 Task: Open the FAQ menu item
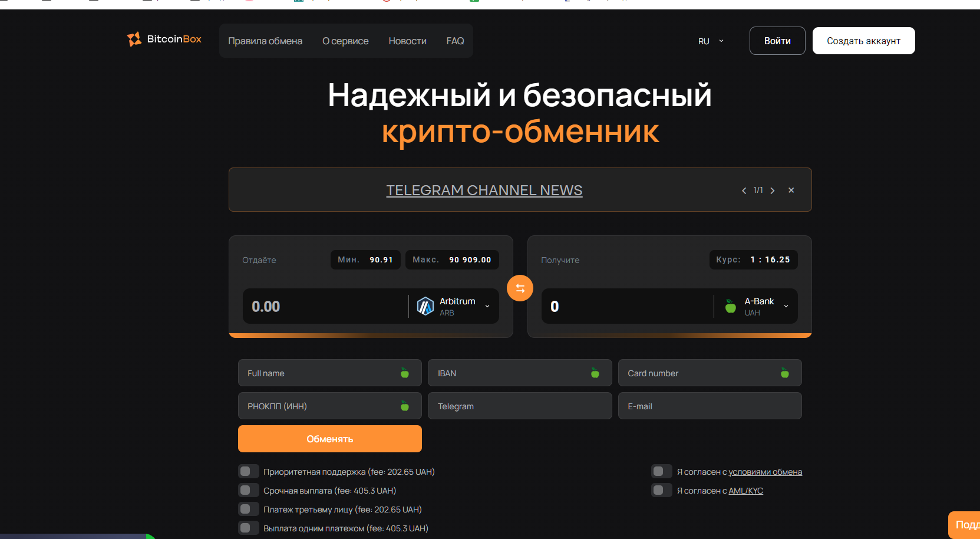coord(455,41)
